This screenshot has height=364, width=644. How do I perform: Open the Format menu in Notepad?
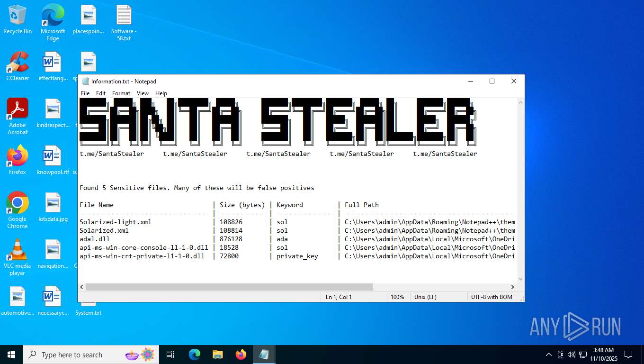pos(121,93)
